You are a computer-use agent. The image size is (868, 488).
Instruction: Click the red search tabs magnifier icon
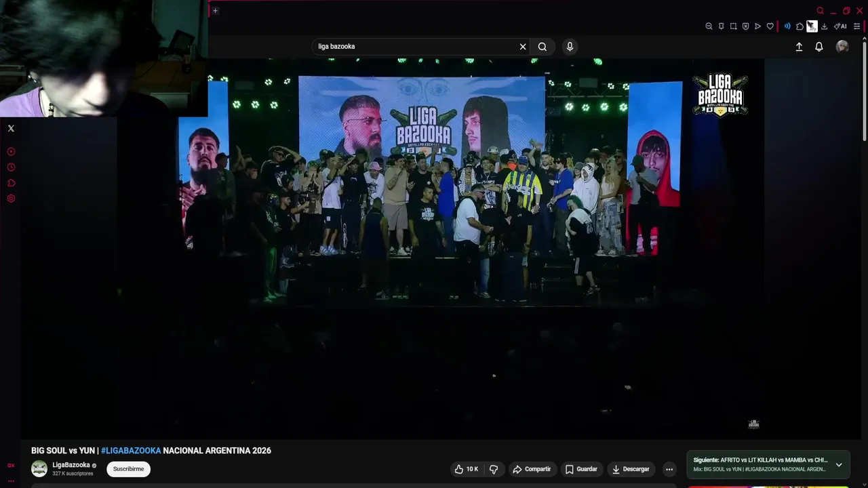click(820, 11)
